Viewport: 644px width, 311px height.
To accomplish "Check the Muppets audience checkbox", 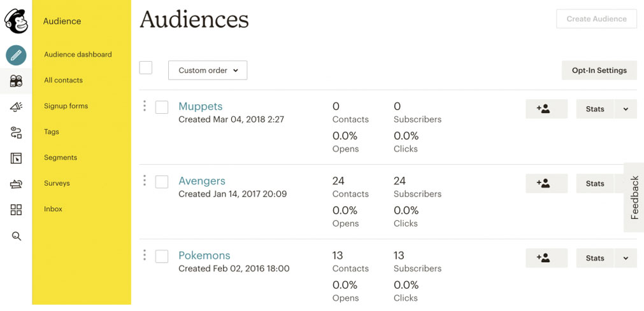I will 162,107.
